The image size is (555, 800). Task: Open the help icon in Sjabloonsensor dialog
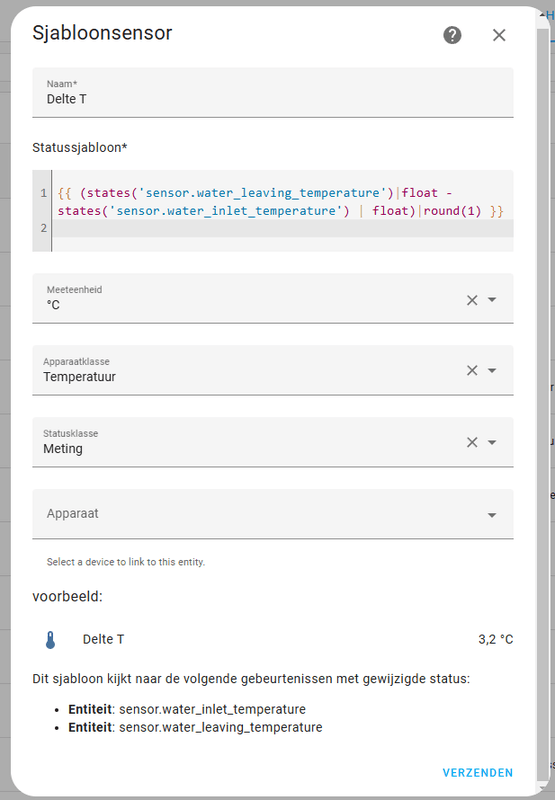click(452, 35)
